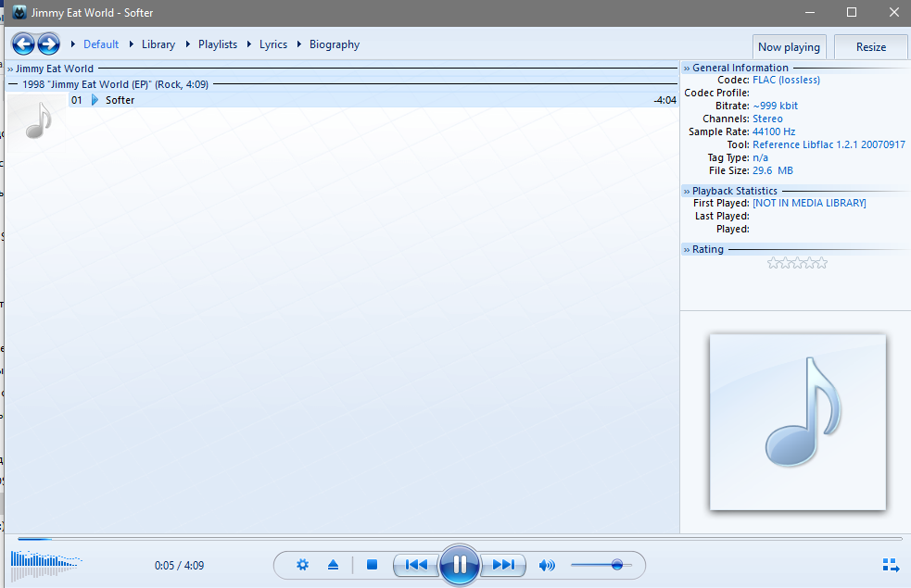Go forward with the right arrow button

pos(49,44)
